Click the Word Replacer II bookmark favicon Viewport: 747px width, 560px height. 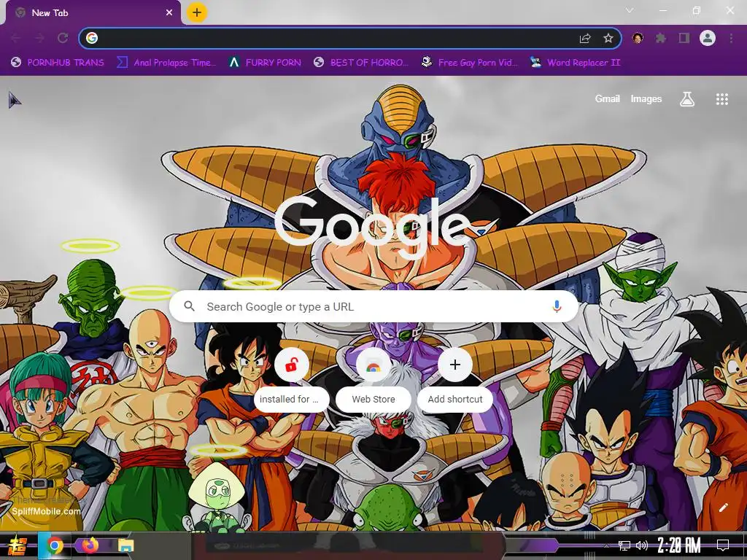coord(535,62)
